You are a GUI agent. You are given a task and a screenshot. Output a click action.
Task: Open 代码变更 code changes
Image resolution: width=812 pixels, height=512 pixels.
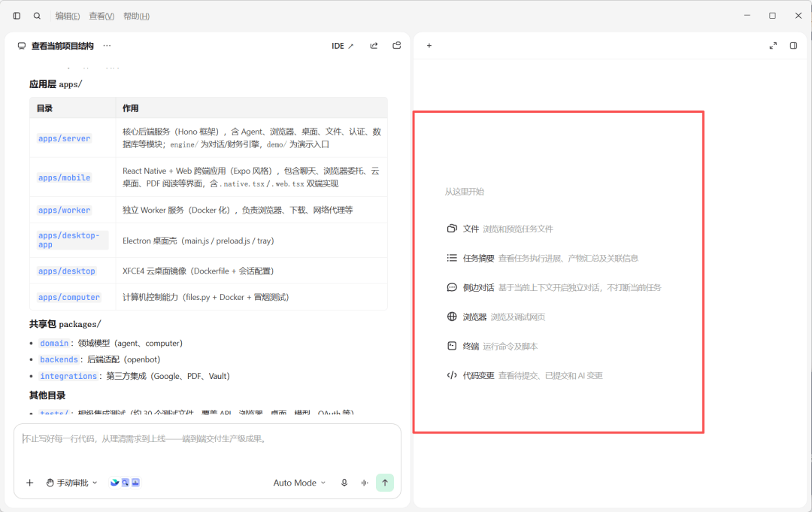point(525,375)
